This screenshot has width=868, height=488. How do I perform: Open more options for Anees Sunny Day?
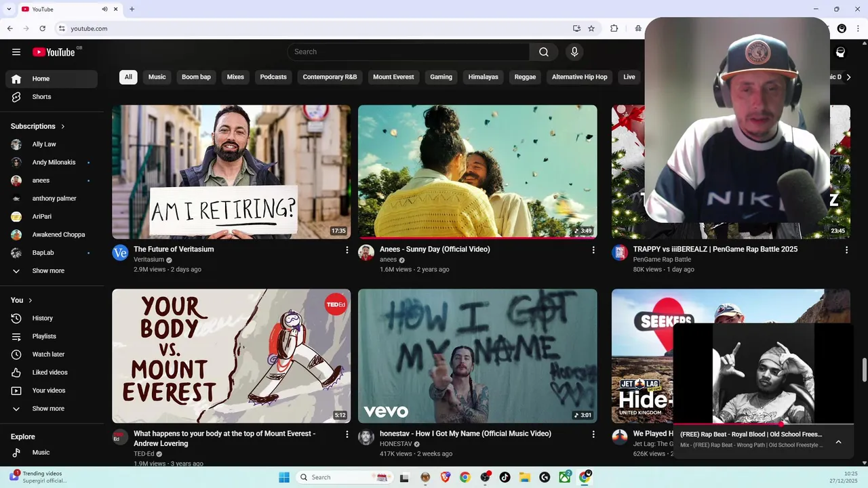(593, 250)
